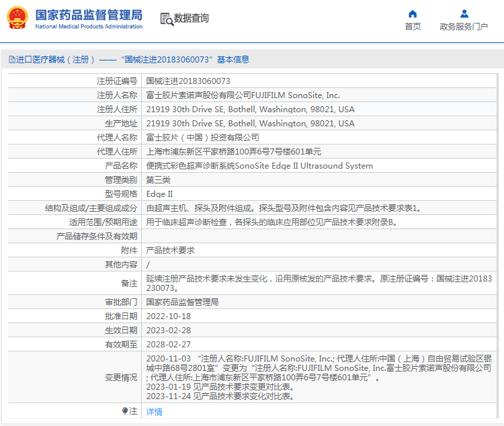Select the 注册人住所 address value
The height and width of the screenshot is (426, 504).
pyautogui.click(x=251, y=110)
